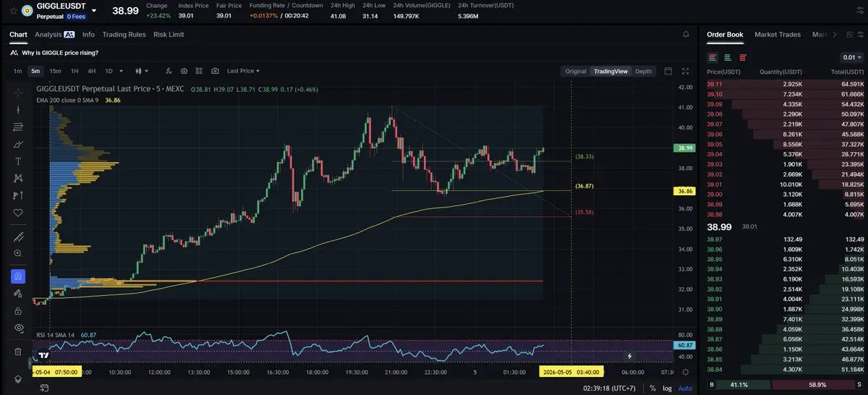
Task: Expand the more timeframes dropdown arrow
Action: [121, 71]
